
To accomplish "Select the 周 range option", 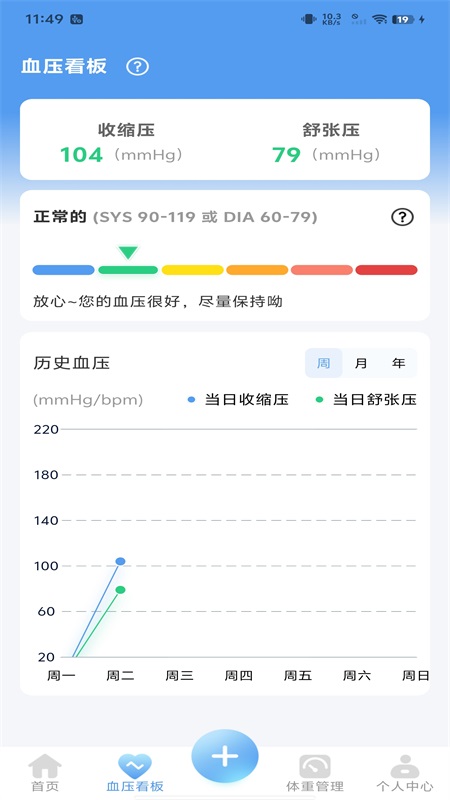I will click(x=323, y=363).
